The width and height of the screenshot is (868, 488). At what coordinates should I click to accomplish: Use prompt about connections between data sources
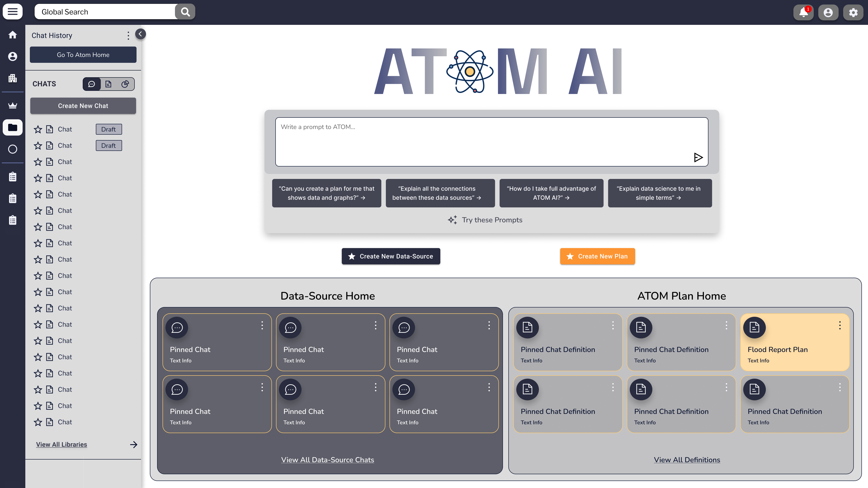[440, 193]
